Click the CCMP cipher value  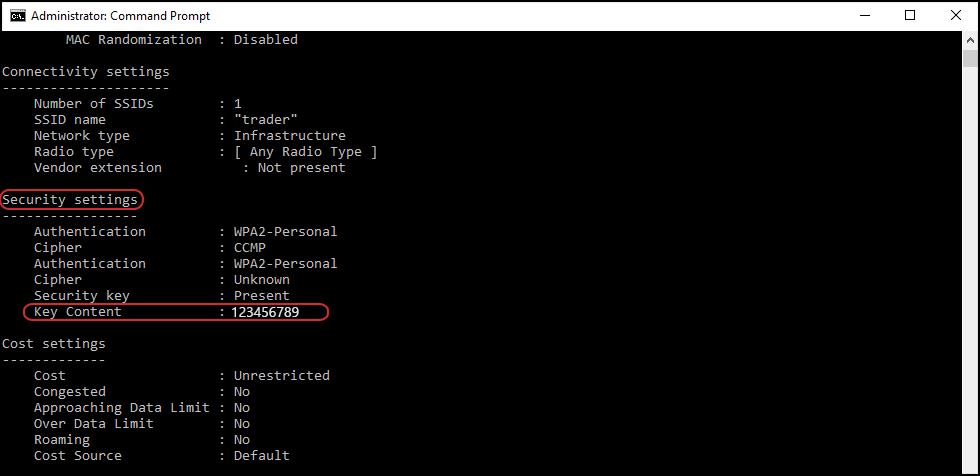[250, 247]
